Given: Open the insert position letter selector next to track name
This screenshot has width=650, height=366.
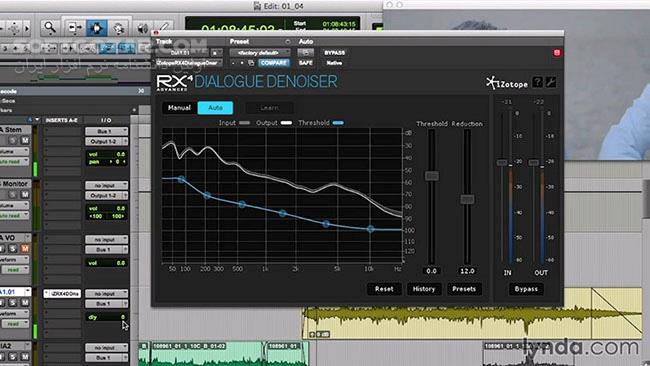Looking at the screenshot, I should tap(215, 53).
